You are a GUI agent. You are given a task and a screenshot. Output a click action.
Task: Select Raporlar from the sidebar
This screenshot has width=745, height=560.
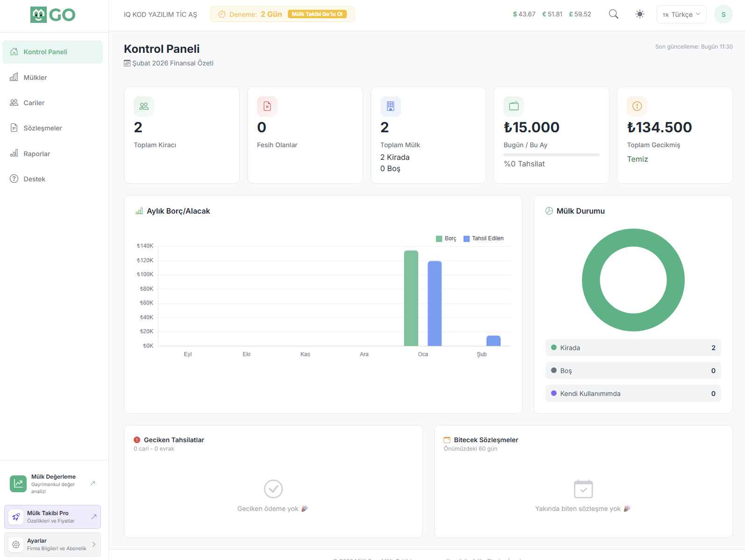click(x=36, y=154)
